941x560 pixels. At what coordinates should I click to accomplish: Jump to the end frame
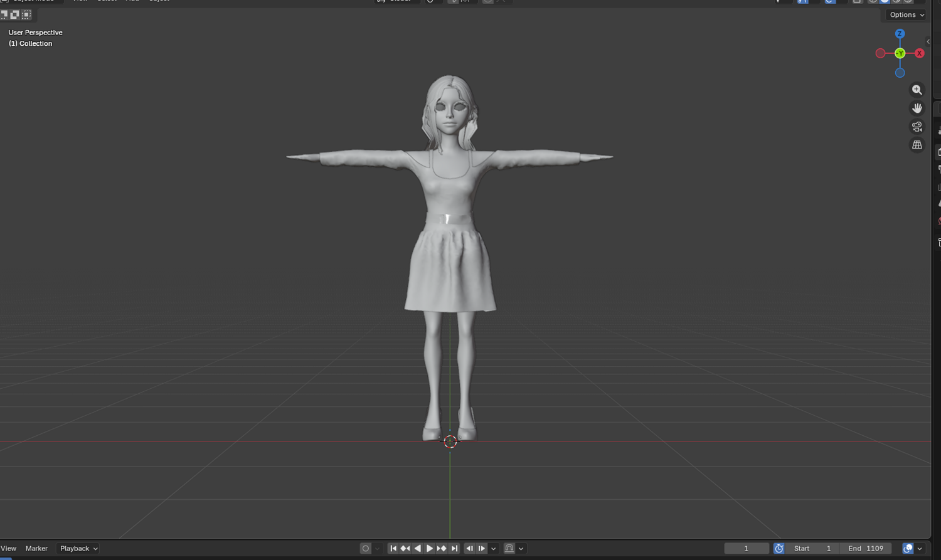pyautogui.click(x=454, y=549)
